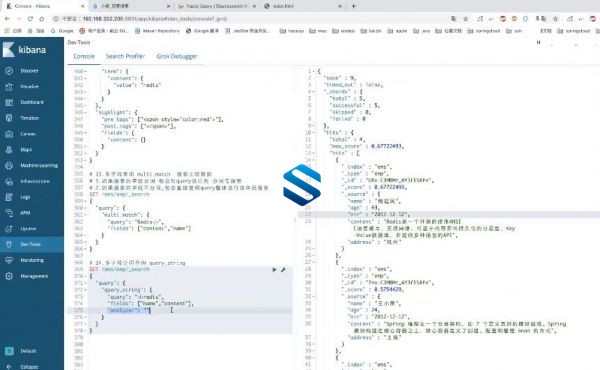This screenshot has height=370, width=600.
Task: Switch to the Search Profiler tab
Action: [125, 56]
